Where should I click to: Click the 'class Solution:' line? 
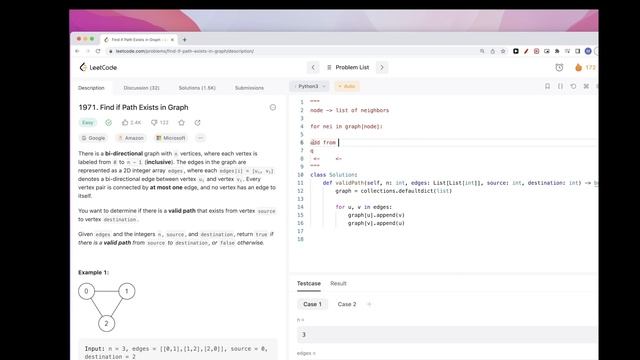pos(333,175)
